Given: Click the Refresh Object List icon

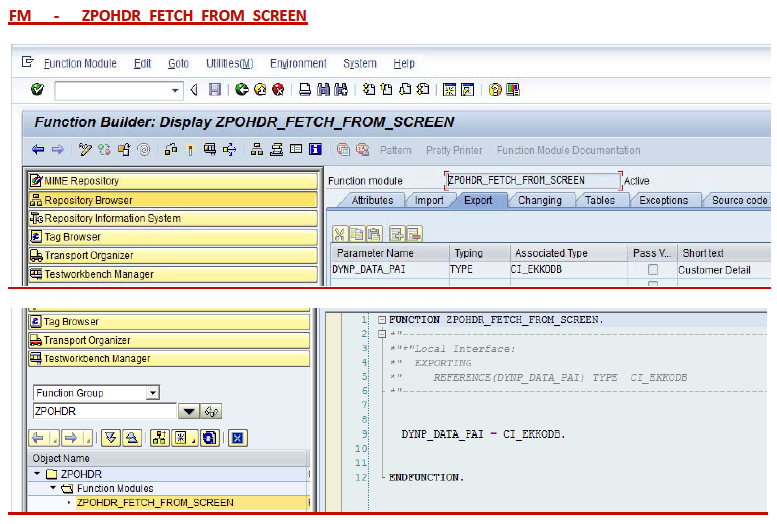Looking at the screenshot, I should point(210,438).
